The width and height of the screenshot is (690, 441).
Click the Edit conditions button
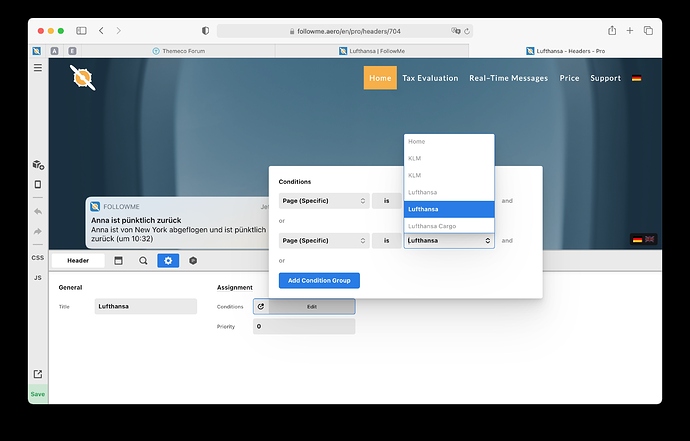[x=312, y=306]
